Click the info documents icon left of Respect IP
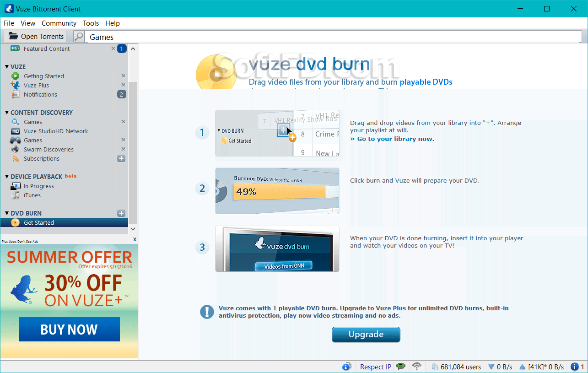 click(x=346, y=367)
